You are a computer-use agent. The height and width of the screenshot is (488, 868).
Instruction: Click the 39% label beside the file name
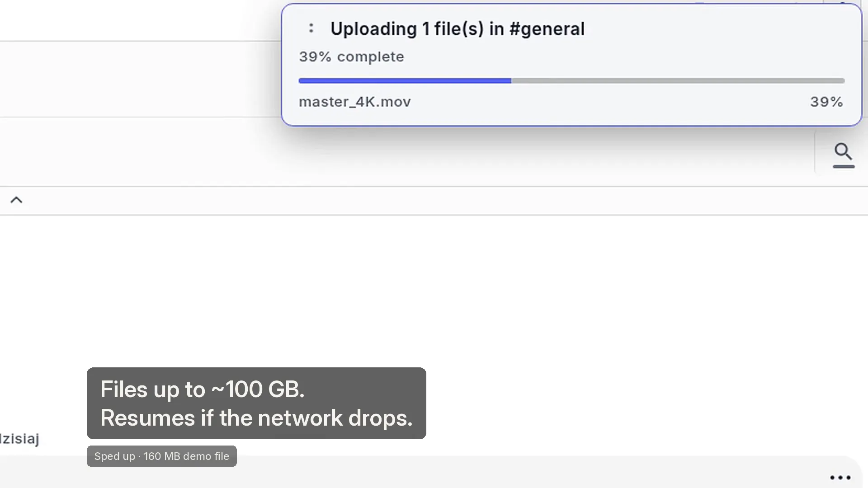826,102
